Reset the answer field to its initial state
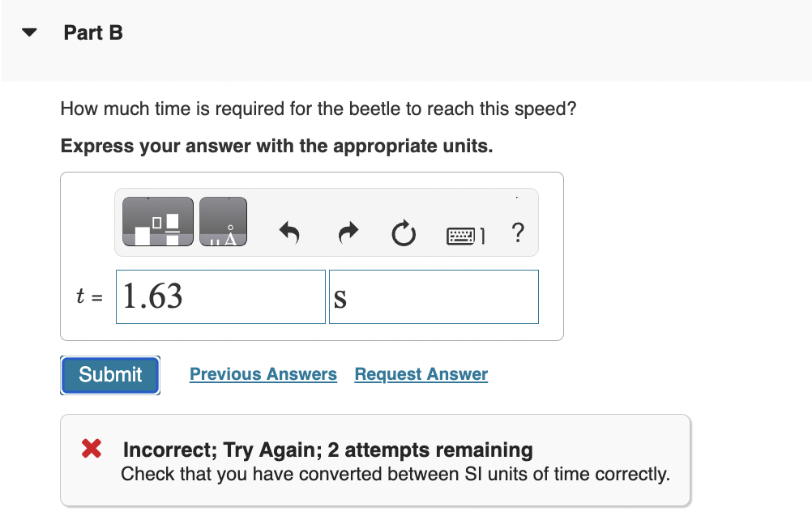Viewport: 812px width, 520px height. (404, 232)
